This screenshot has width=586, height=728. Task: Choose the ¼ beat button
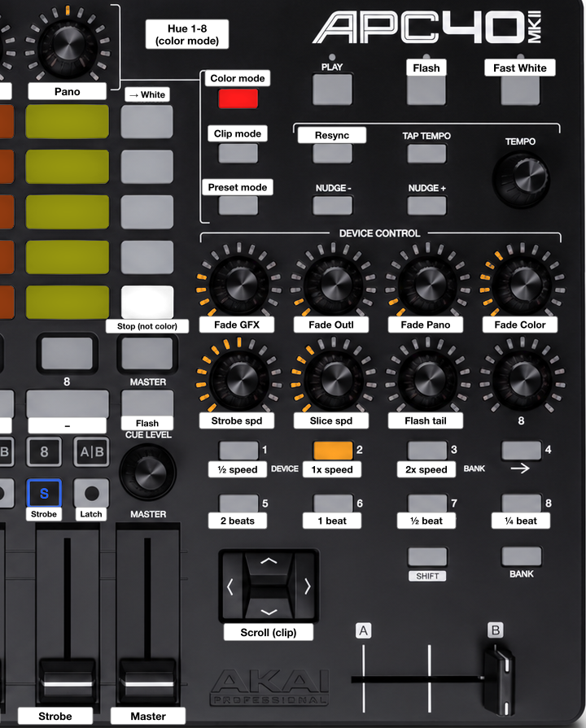pos(522,503)
